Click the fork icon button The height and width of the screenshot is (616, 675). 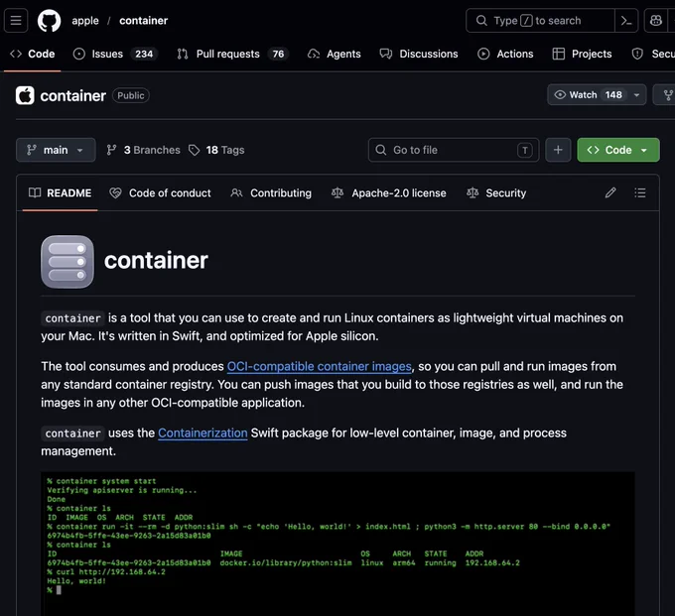pos(666,94)
